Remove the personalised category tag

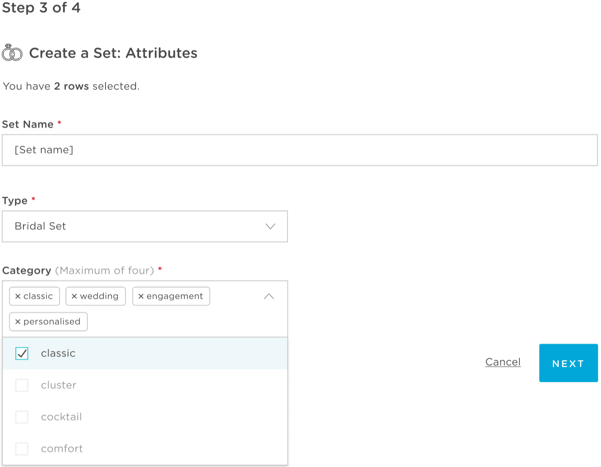(18, 322)
